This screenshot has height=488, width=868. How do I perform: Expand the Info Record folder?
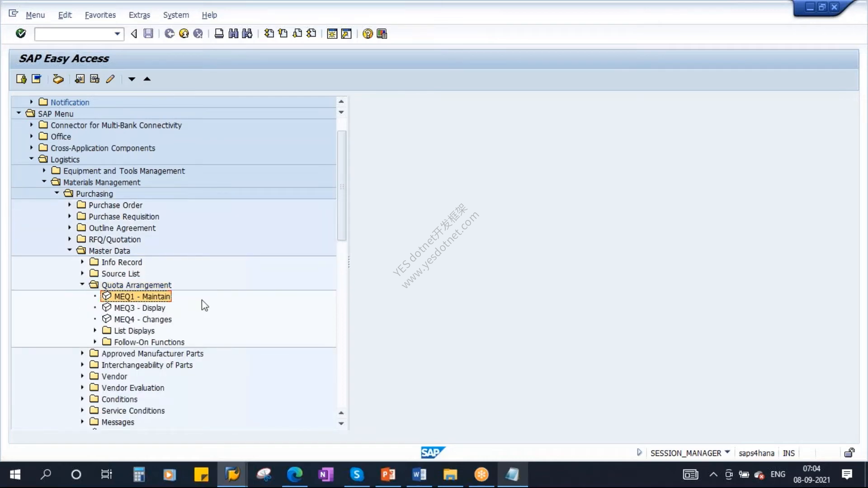[82, 262]
